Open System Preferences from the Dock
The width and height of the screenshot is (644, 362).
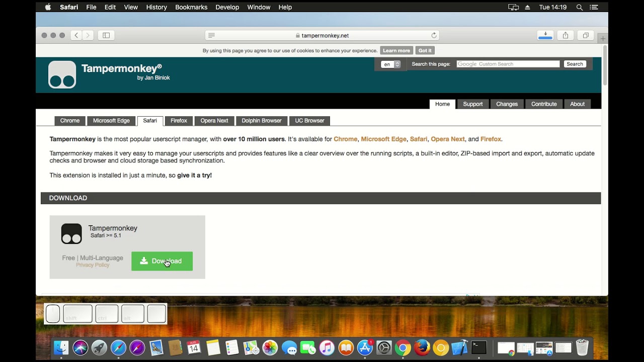click(384, 347)
